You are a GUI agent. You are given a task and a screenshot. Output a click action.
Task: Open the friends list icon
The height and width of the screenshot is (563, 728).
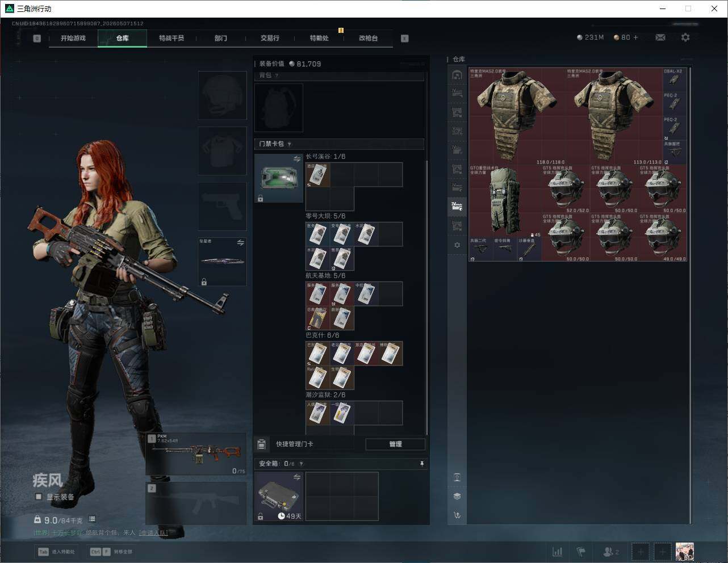pyautogui.click(x=610, y=552)
